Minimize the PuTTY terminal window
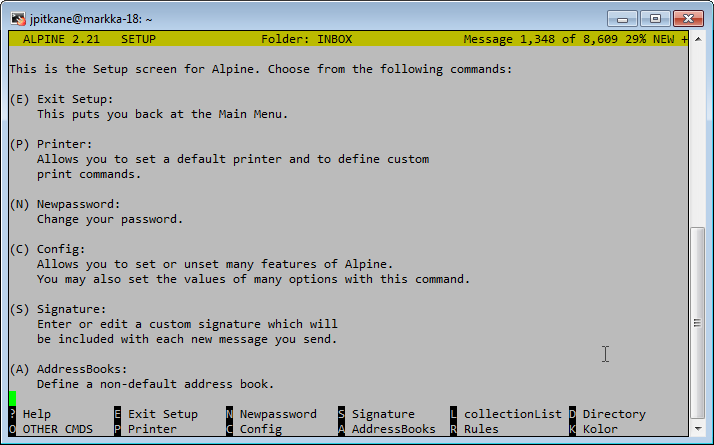Viewport: 714px width, 445px height. coord(622,19)
